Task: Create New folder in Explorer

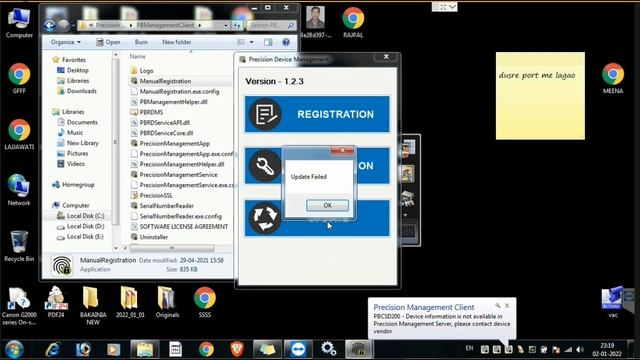Action: click(x=176, y=42)
